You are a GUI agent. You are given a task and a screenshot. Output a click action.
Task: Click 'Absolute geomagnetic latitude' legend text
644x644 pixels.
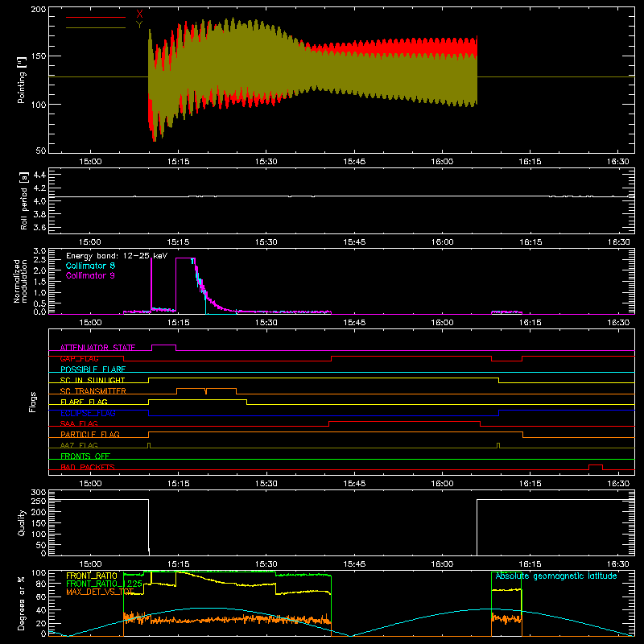[556, 576]
